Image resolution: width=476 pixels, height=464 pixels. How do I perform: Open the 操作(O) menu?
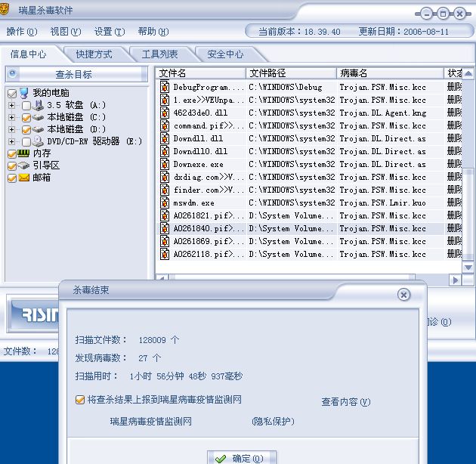(22, 31)
